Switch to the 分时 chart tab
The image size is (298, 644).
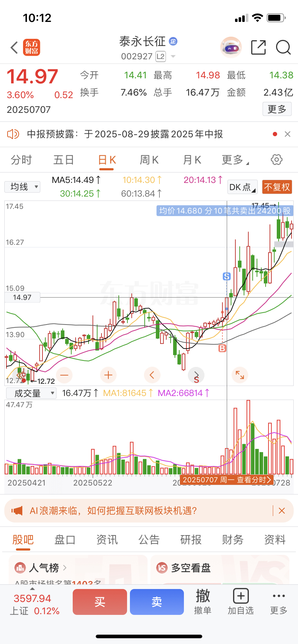[21, 160]
